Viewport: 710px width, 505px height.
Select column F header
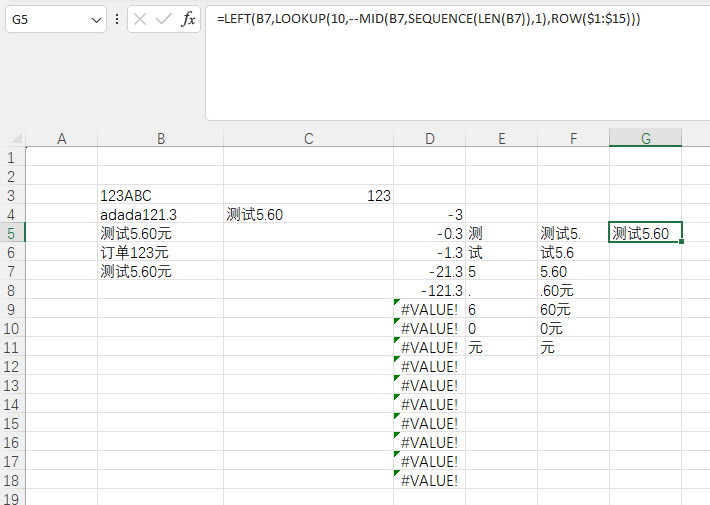click(x=573, y=138)
